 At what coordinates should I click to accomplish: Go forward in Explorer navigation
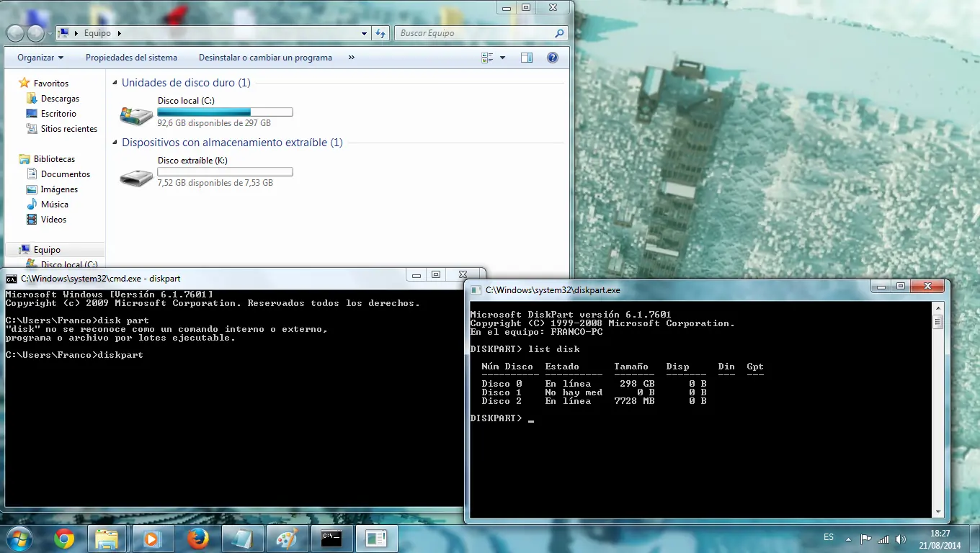point(35,33)
